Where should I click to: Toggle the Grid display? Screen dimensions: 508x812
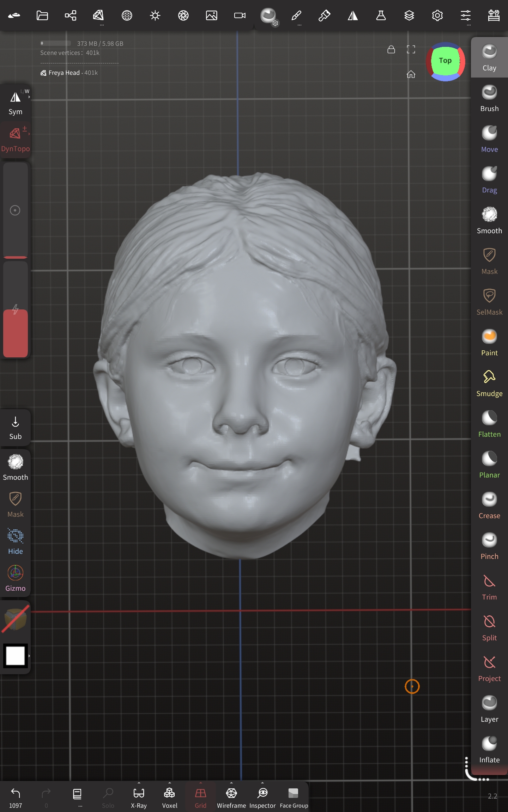(200, 797)
